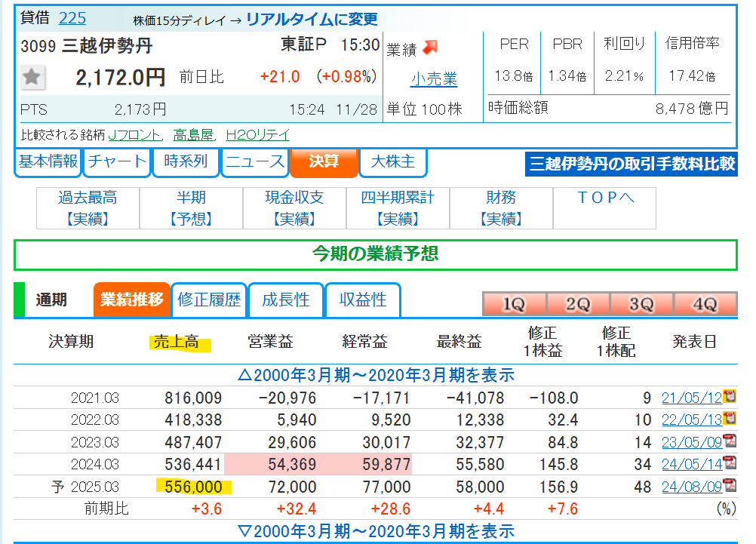Image resolution: width=756 pixels, height=544 pixels.
Task: Open 四半期累計【実績】 section link
Action: coord(398,207)
